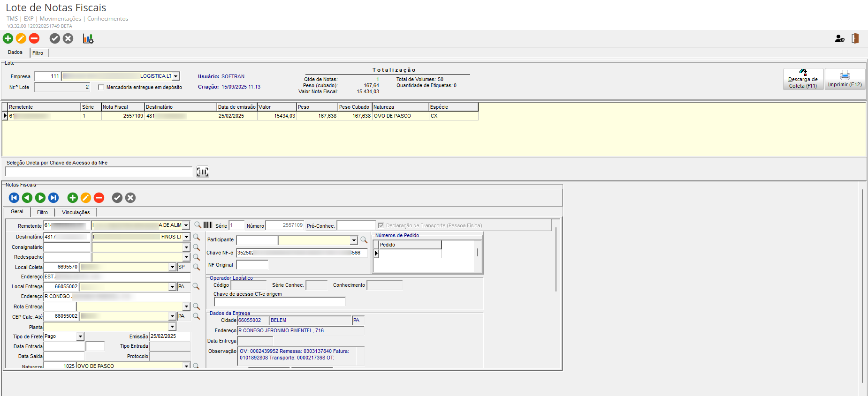Viewport: 868px width, 396px height.
Task: Click the orange edit nota fiscal icon
Action: (86, 198)
